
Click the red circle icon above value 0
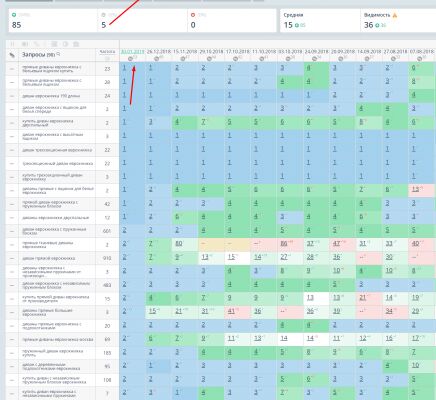193,15
